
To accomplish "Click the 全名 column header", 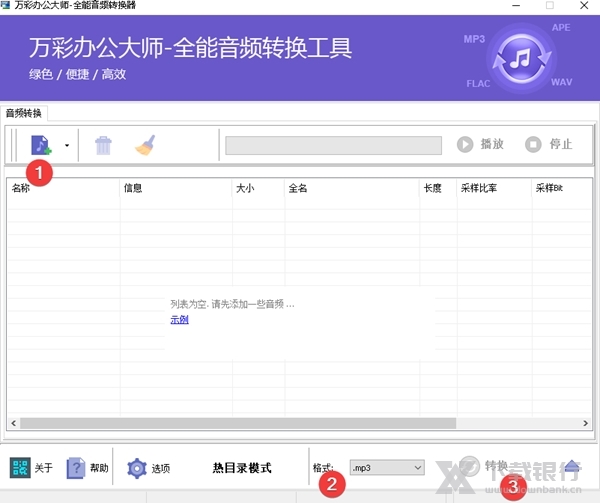I will tap(352, 188).
